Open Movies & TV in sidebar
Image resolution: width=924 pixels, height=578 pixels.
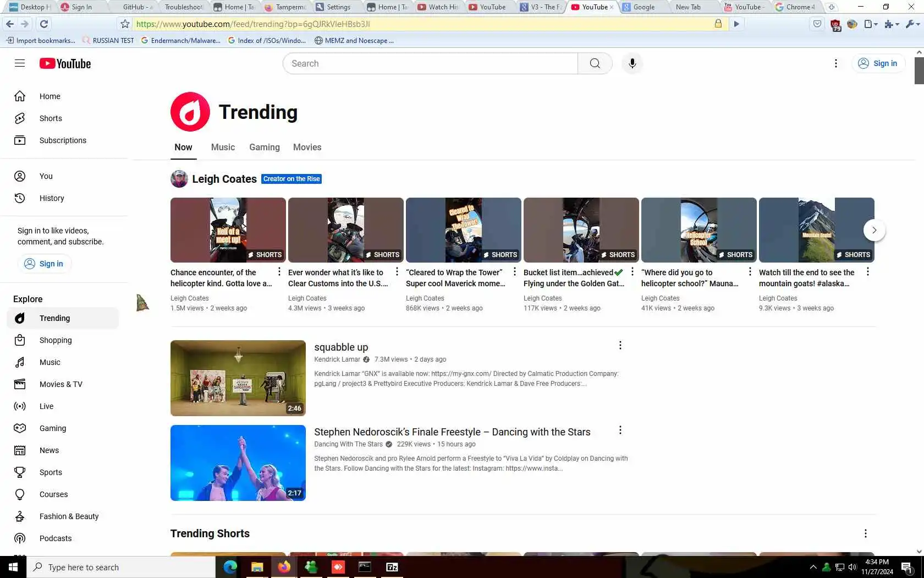pos(64,384)
